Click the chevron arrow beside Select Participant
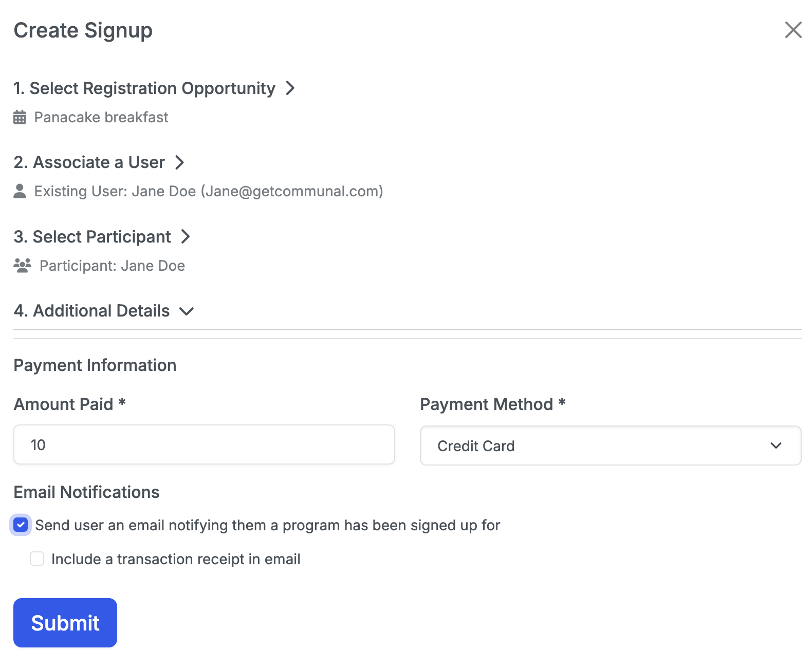The image size is (812, 668). 186,236
